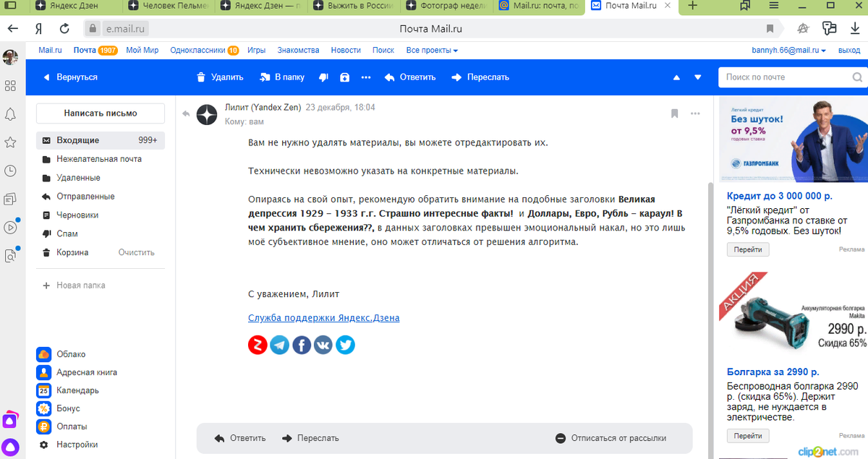
Task: Reload the page with the browser refresh icon
Action: (x=64, y=29)
